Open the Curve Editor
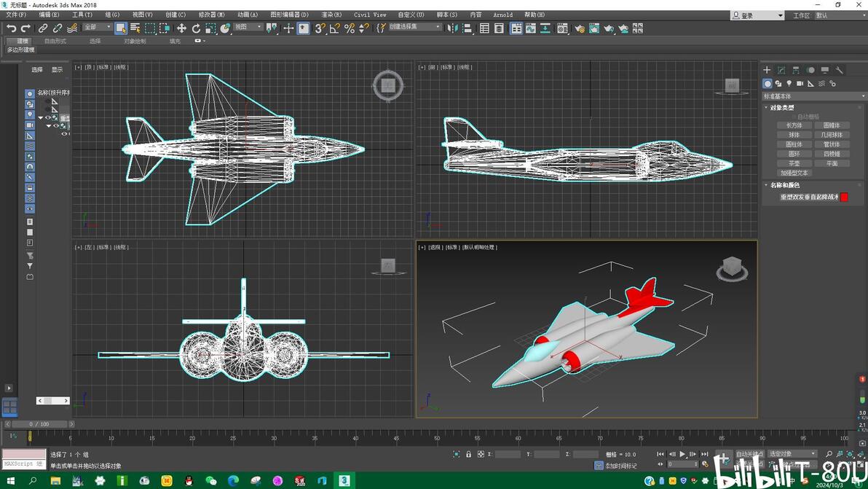The height and width of the screenshot is (489, 868). 531,28
